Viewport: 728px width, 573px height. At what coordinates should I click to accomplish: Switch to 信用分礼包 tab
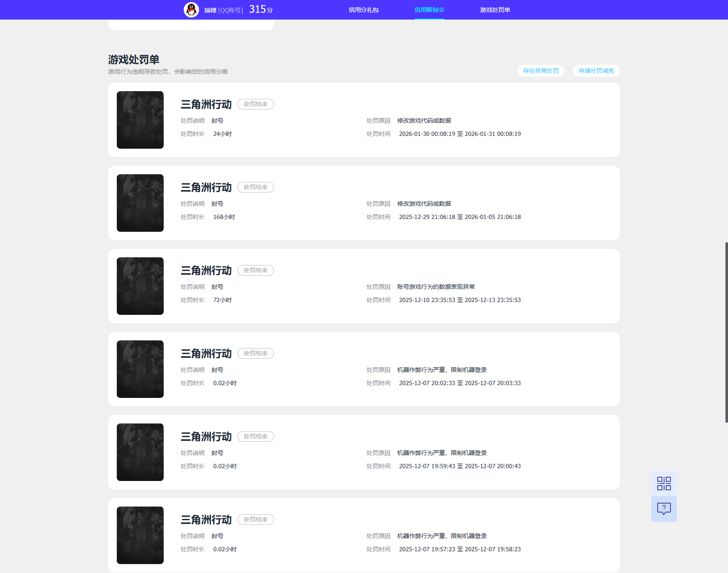tap(364, 10)
